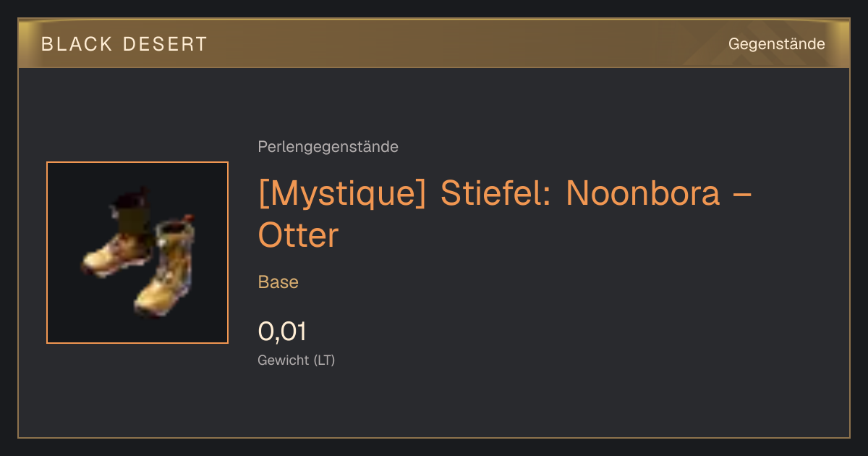Click the 0,01 weight value
Image resolution: width=868 pixels, height=456 pixels.
coord(282,332)
